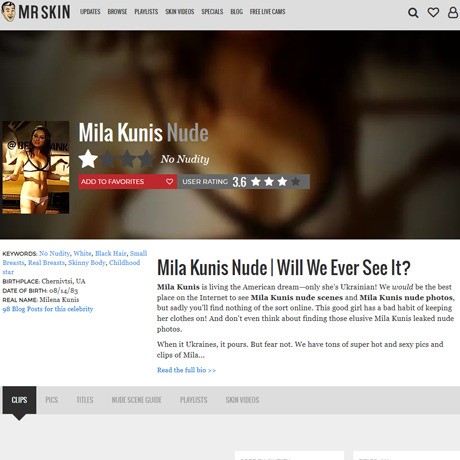Click Read the full bio link
Viewport: 460px width, 460px height.
click(x=186, y=370)
